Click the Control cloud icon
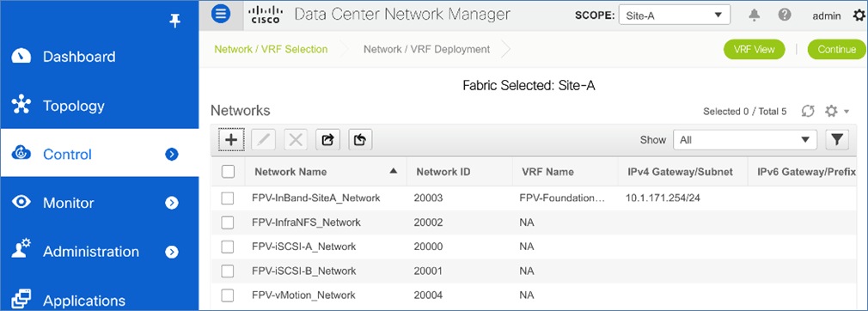 coord(21,154)
